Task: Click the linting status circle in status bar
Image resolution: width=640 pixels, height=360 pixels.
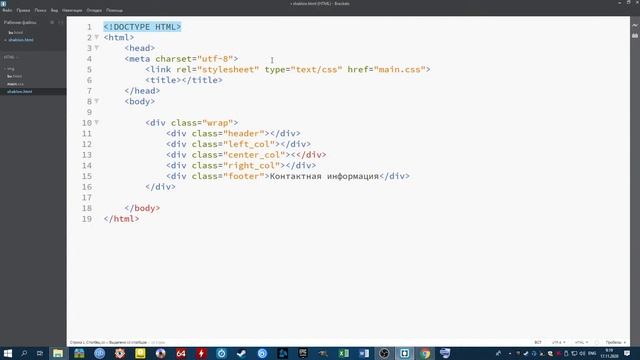Action: pyautogui.click(x=597, y=342)
